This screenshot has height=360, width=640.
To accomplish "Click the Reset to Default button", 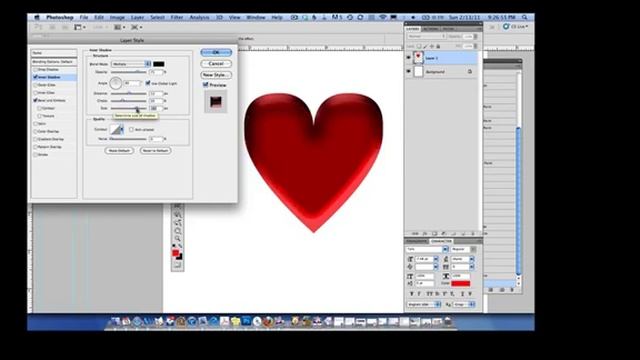I will tap(155, 151).
